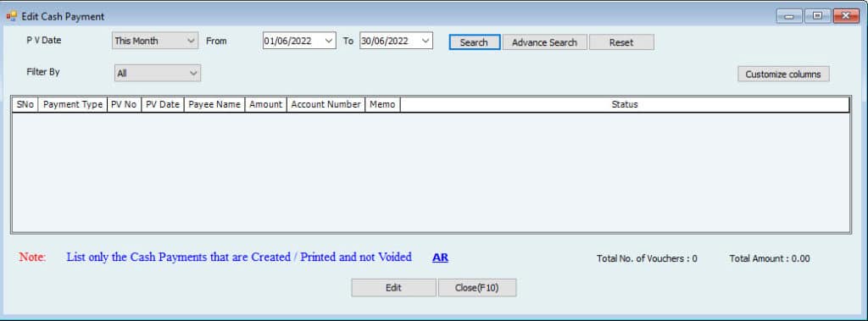Click the Account Number column header
This screenshot has width=868, height=321.
326,105
